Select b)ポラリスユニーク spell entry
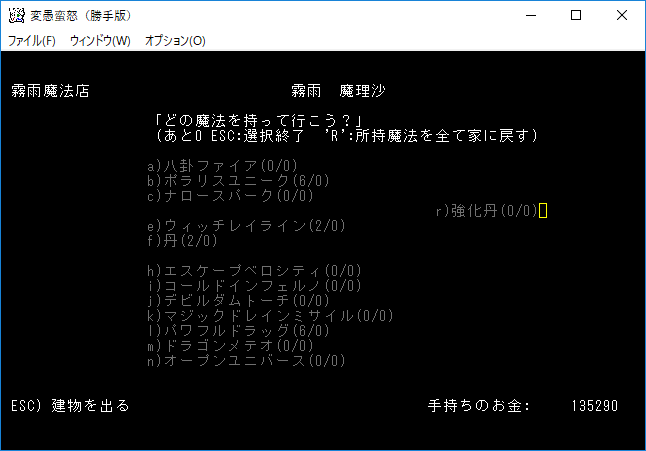 [237, 181]
